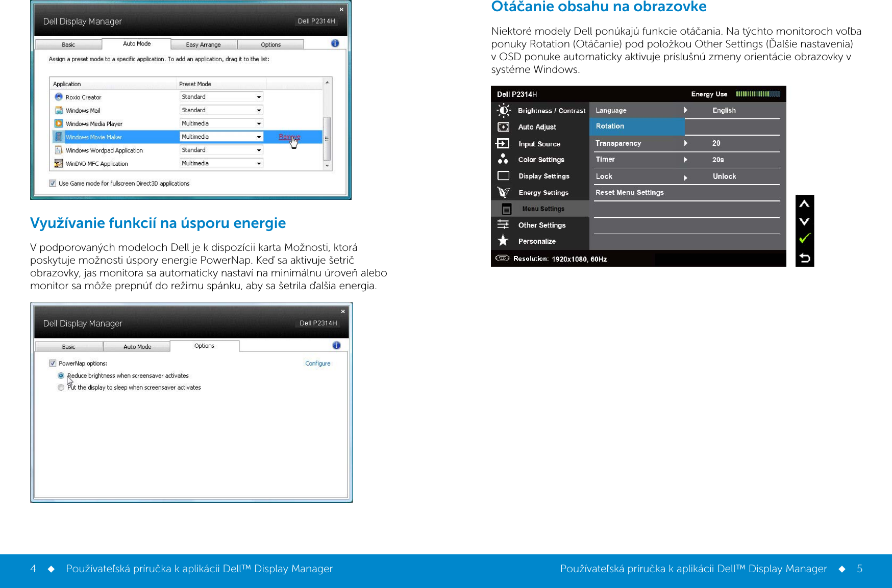Click the VGA connector icon beside Resolution

tap(503, 258)
